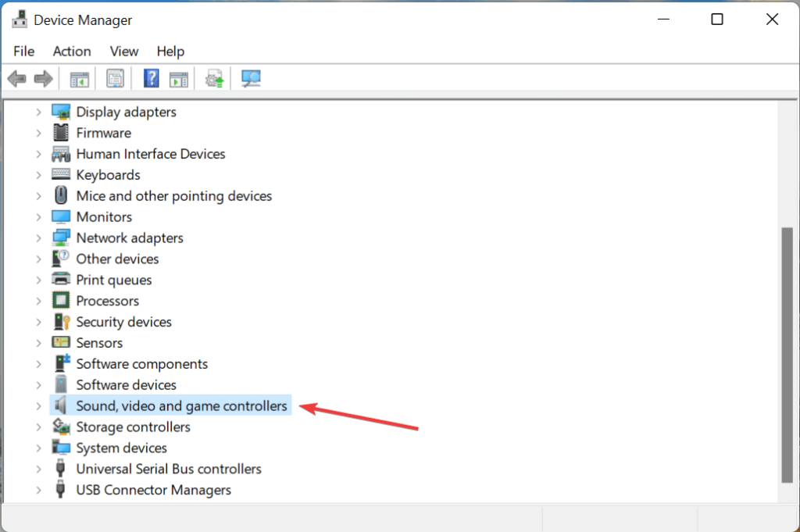Select Sound, video and game controllers
Viewport: 800px width, 532px height.
point(181,405)
